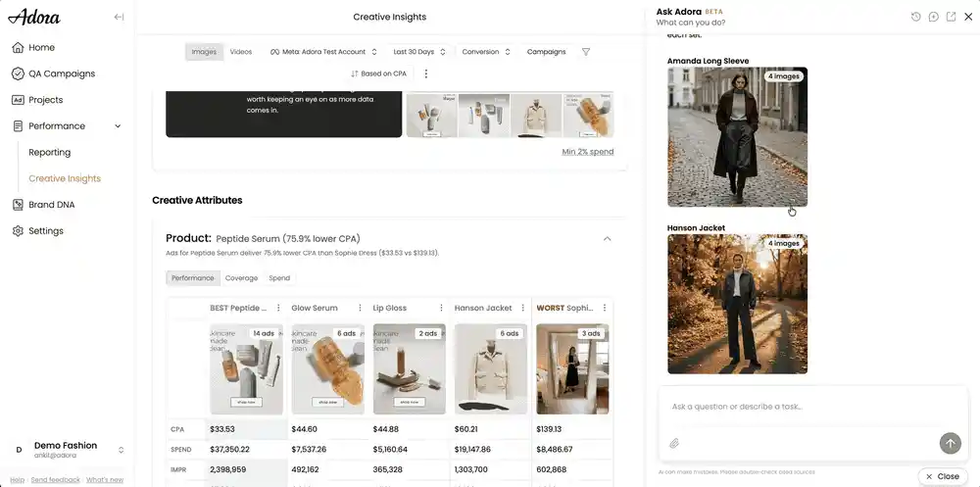This screenshot has width=980, height=487.
Task: Switch to the Images tab
Action: (x=204, y=52)
